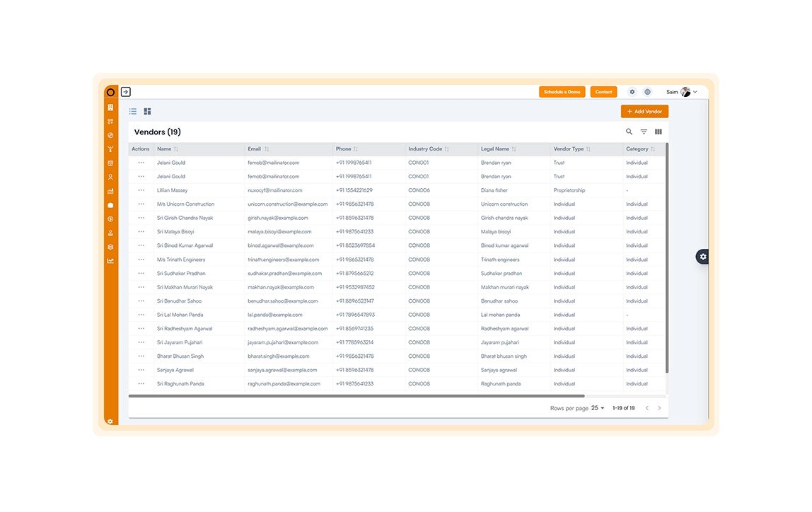Open the dollar coin sidebar icon

(x=110, y=219)
